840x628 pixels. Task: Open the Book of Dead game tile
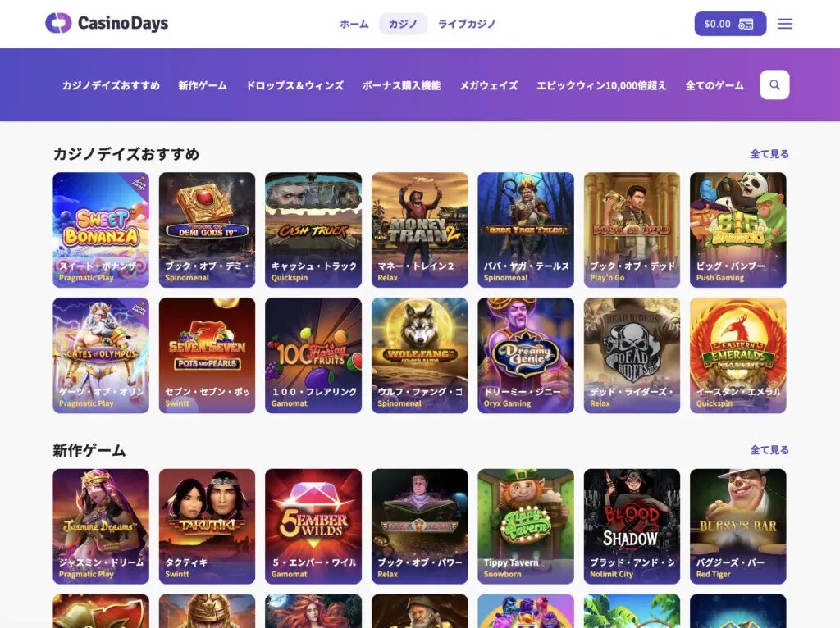[x=632, y=230]
